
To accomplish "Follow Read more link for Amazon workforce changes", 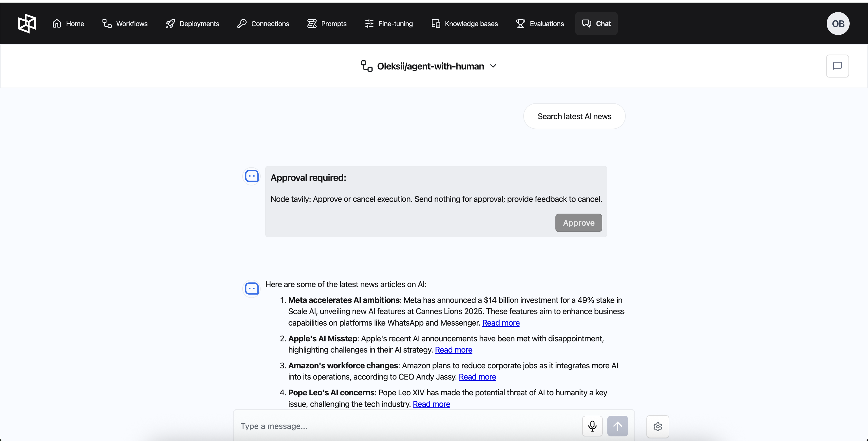I will coord(477,377).
